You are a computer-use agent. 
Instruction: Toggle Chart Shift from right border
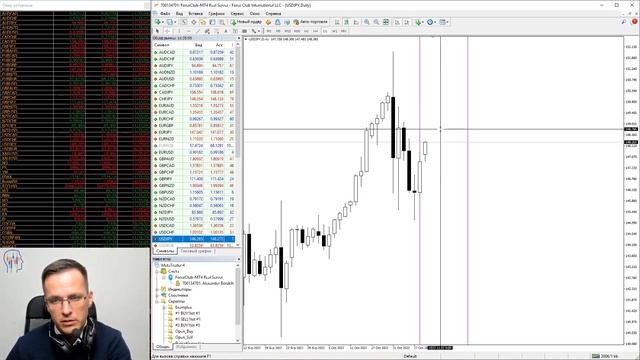(406, 22)
